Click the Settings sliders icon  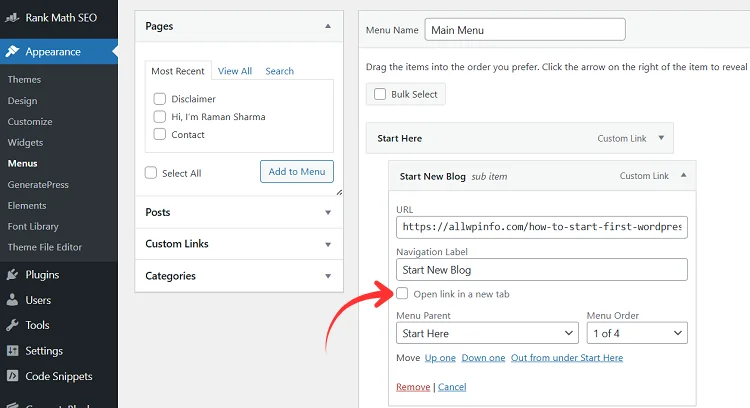coord(12,351)
